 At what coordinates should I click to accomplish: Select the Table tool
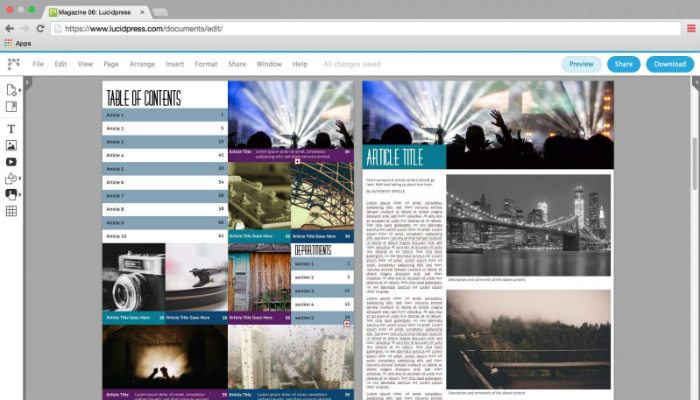coord(11,211)
